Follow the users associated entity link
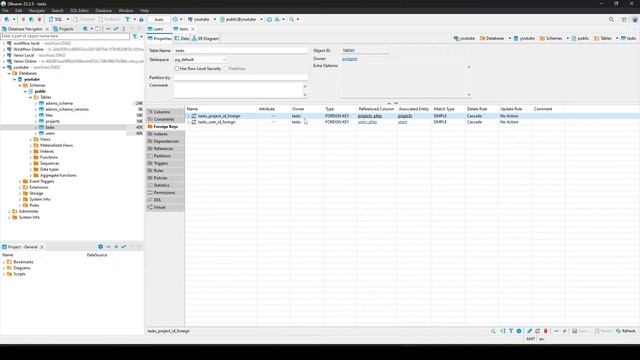This screenshot has height=360, width=640. (402, 122)
